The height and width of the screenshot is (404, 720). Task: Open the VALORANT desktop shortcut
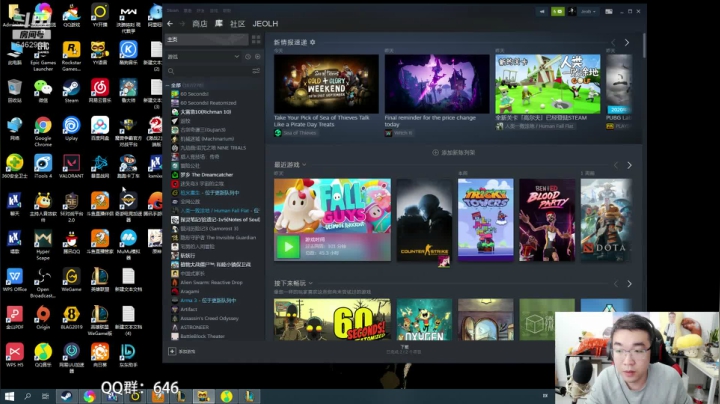[x=71, y=166]
